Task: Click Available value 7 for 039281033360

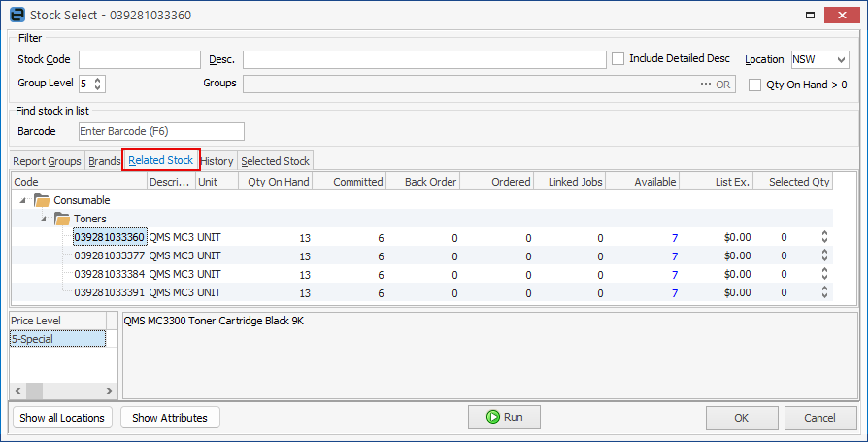Action: [x=674, y=238]
